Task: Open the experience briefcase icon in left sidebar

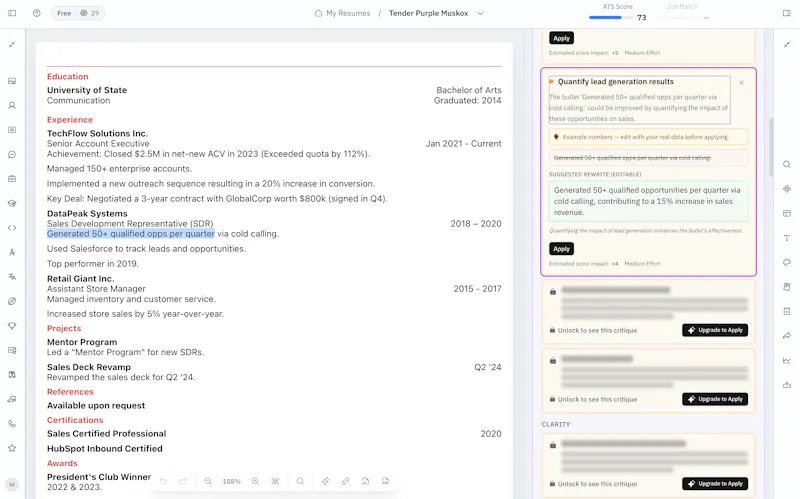Action: (x=12, y=179)
